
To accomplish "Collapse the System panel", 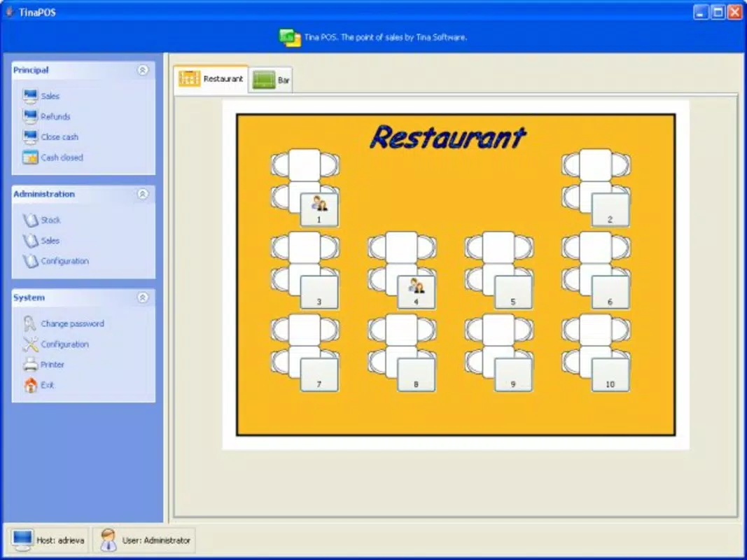I will point(142,297).
